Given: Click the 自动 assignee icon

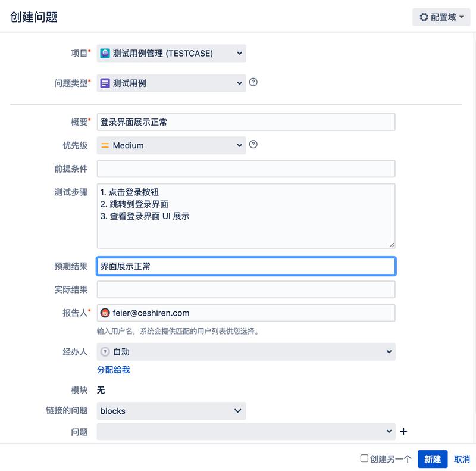Looking at the screenshot, I should [x=106, y=351].
